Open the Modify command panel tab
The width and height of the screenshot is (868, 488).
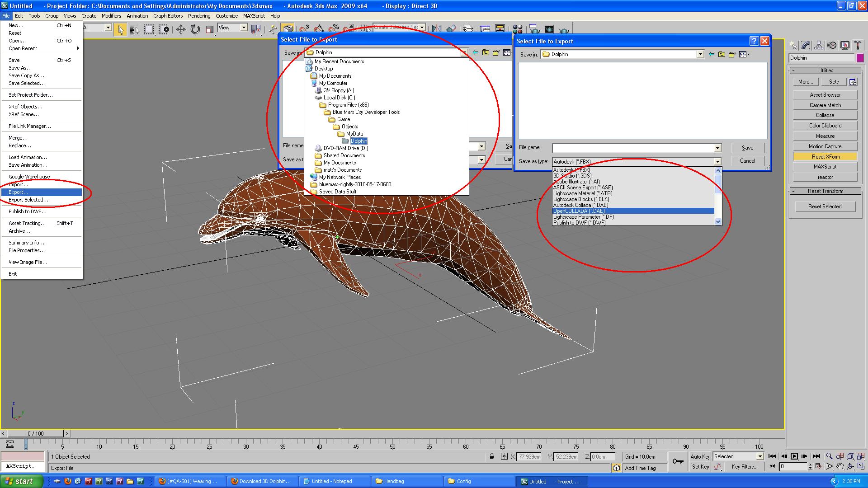pos(806,45)
